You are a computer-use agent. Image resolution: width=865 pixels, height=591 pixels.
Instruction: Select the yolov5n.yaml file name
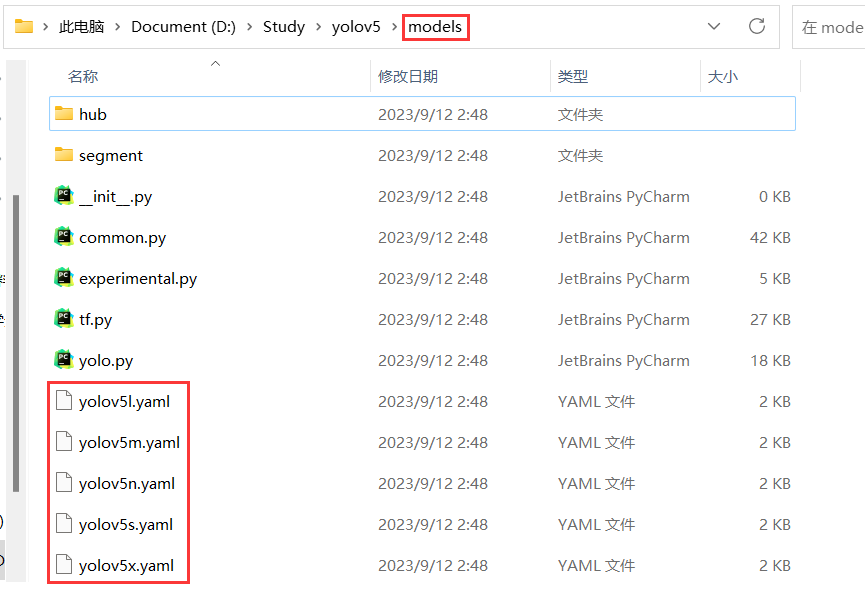tap(127, 483)
